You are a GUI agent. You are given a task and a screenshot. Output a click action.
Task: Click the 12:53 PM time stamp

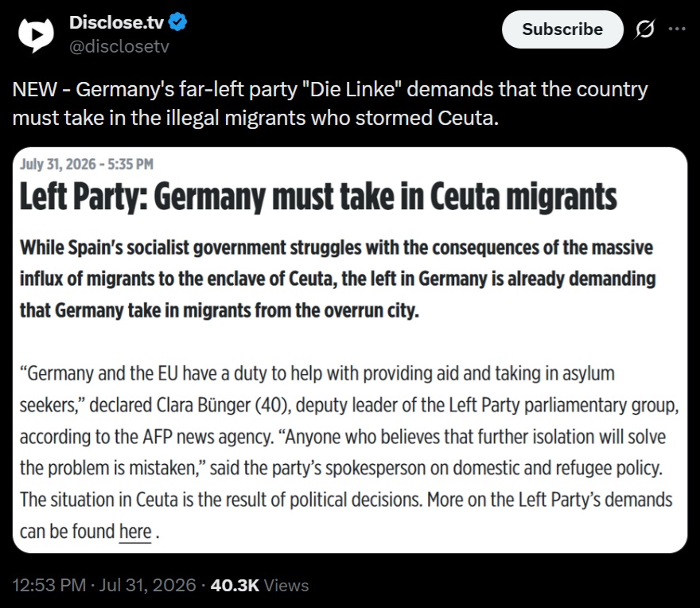(49, 585)
